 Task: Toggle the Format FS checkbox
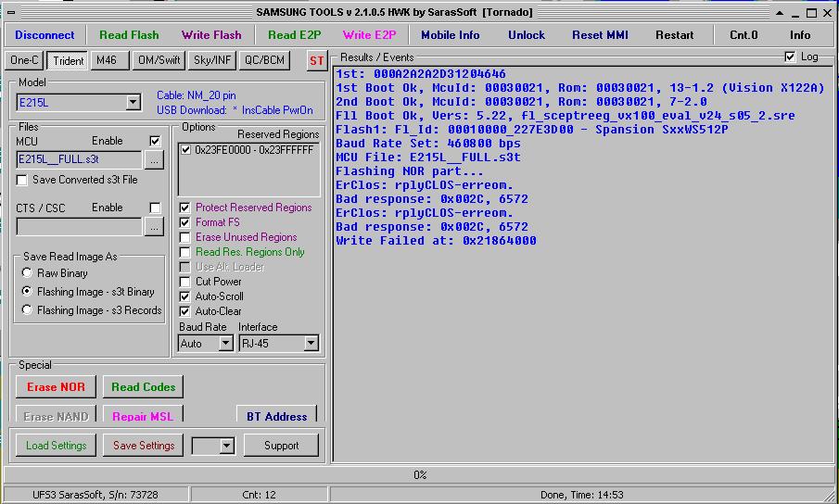coord(185,222)
